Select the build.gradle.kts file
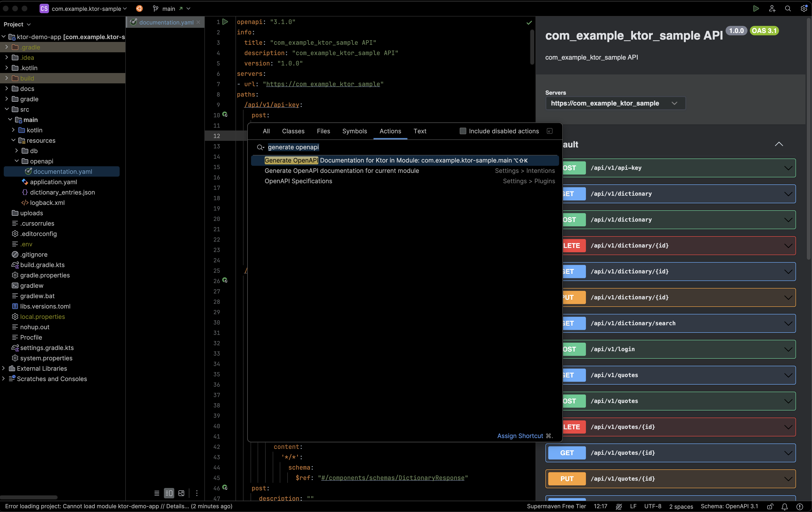Screen dimensions: 812x512 point(42,265)
